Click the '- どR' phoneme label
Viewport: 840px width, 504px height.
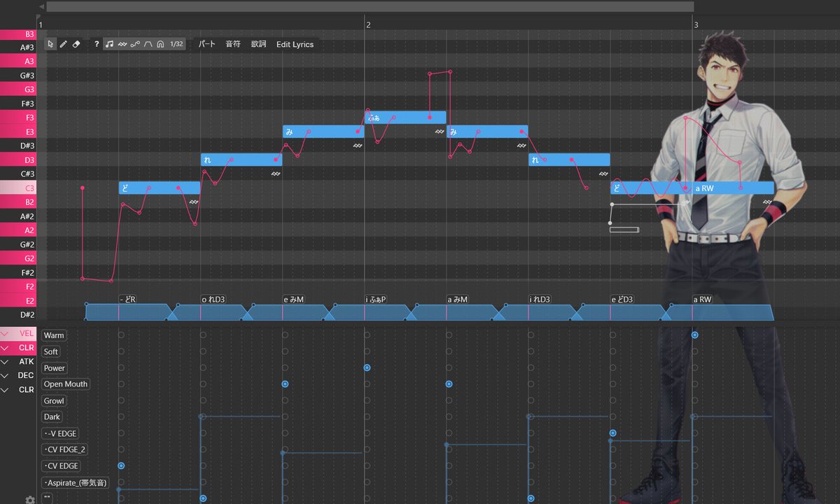point(128,300)
